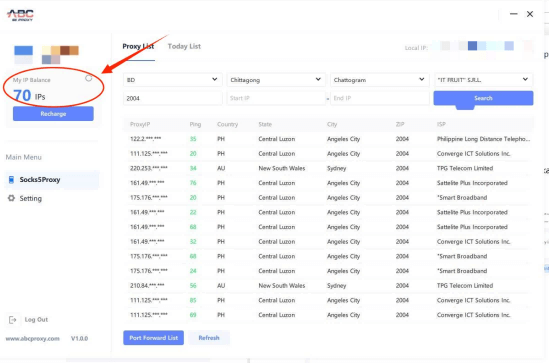This screenshot has height=363, width=549.
Task: Open the city dropdown showing Chattogram
Action: tap(380, 80)
